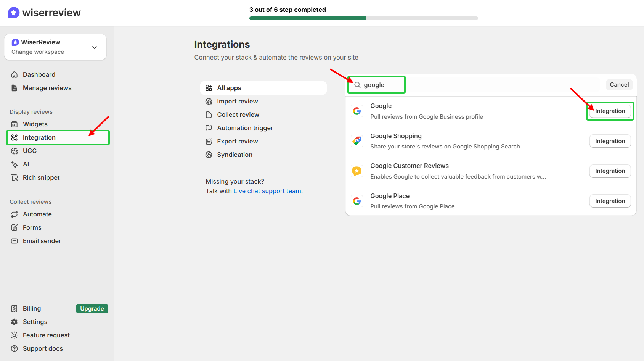The image size is (644, 361).
Task: Click the Collect review icon
Action: coord(209,114)
